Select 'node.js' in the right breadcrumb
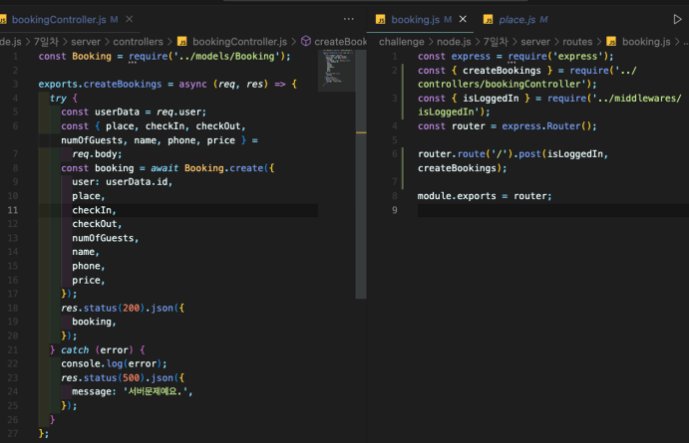This screenshot has width=689, height=443. click(x=453, y=42)
